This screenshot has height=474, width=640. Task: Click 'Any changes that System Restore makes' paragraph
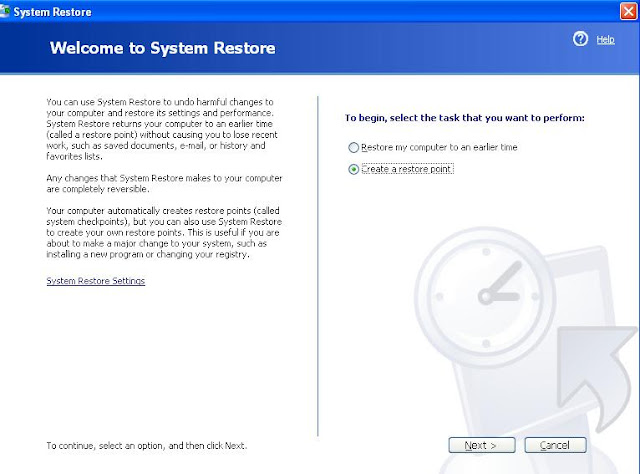point(164,183)
